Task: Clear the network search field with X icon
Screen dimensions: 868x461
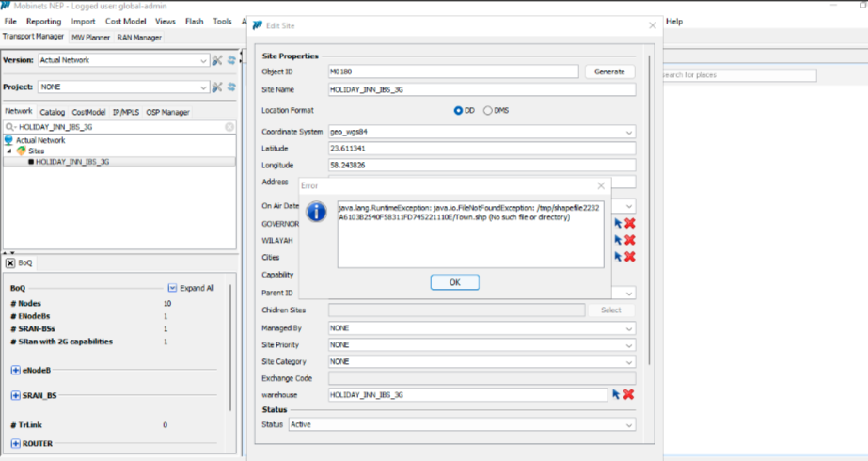Action: pos(229,126)
